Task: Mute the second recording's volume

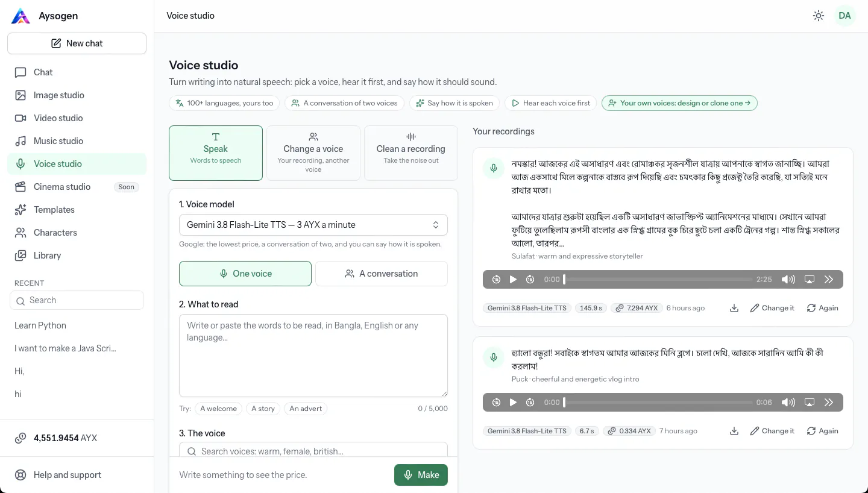Action: [x=788, y=402]
